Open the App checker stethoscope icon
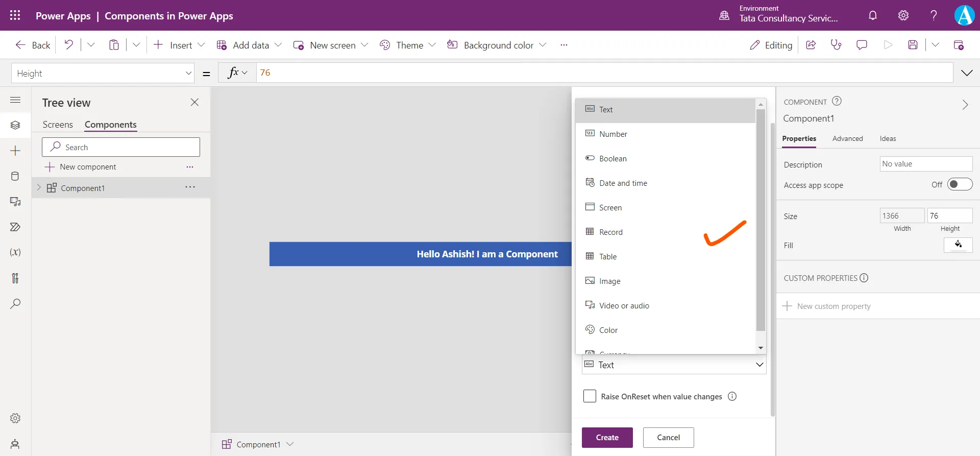The height and width of the screenshot is (456, 980). [836, 45]
